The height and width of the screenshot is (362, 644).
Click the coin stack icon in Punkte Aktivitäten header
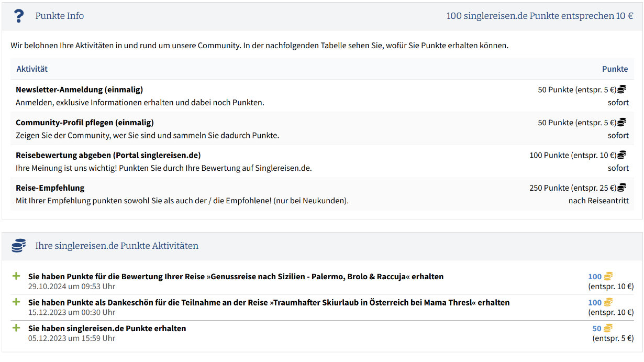[x=19, y=246]
